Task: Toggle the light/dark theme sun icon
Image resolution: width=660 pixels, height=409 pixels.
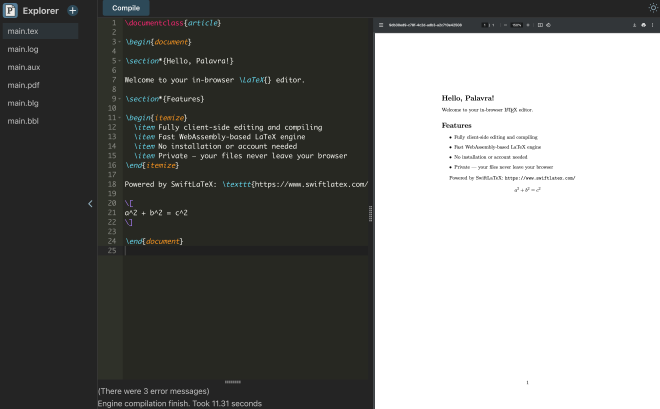Action: 653,7
